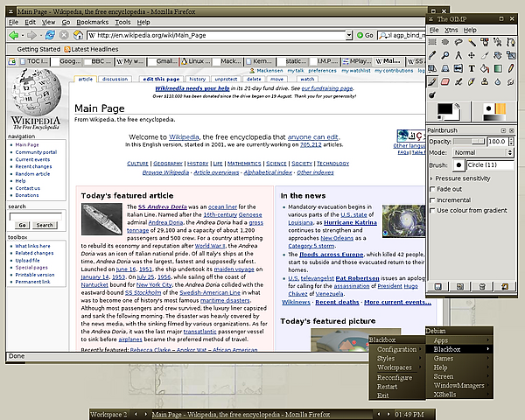Enable Use colour from gradient option
This screenshot has height=420, width=525.
432,210
